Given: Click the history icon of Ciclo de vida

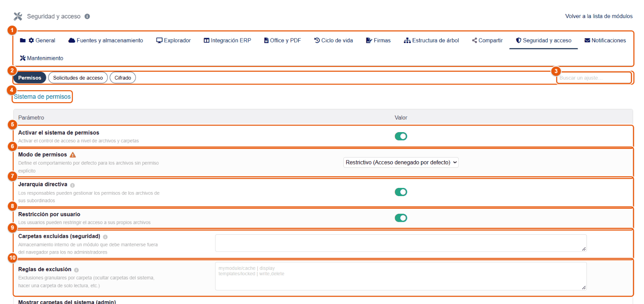Looking at the screenshot, I should [317, 40].
